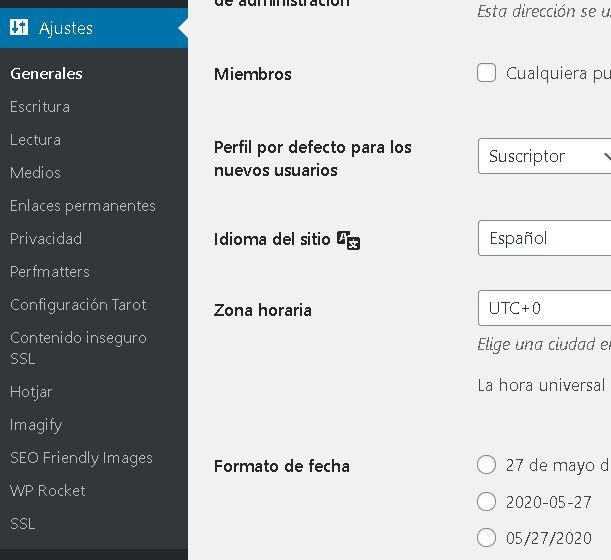
Task: Open the Imagify settings link
Action: point(36,425)
